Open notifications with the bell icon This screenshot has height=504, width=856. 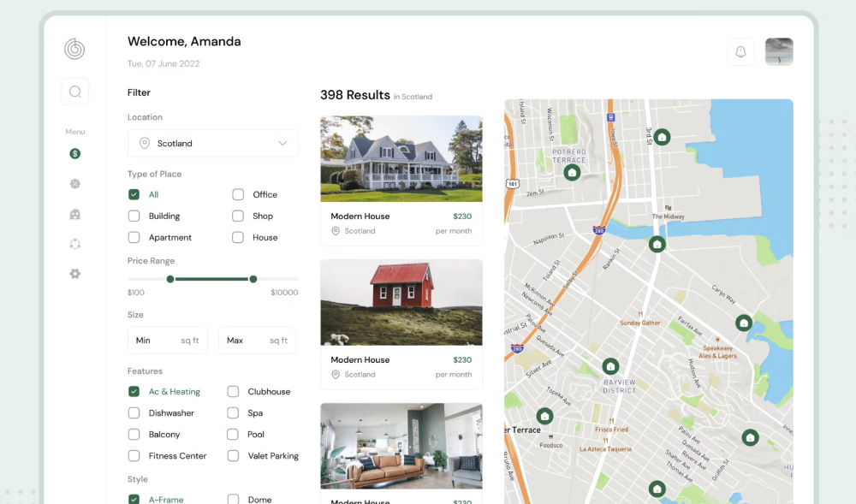tap(740, 51)
